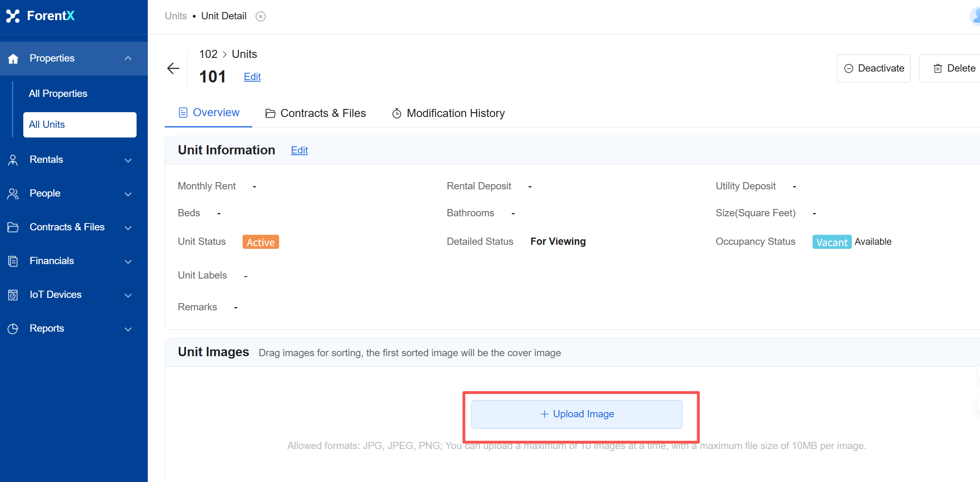
Task: Click Edit link next to Unit Information
Action: pyautogui.click(x=299, y=150)
